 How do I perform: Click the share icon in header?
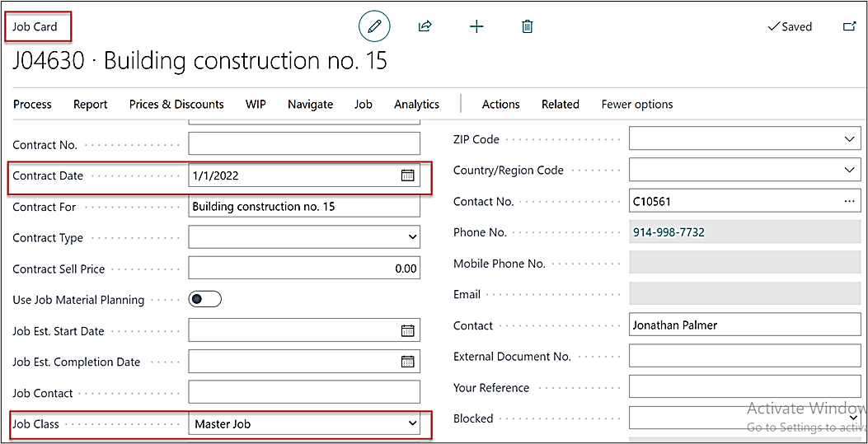425,26
